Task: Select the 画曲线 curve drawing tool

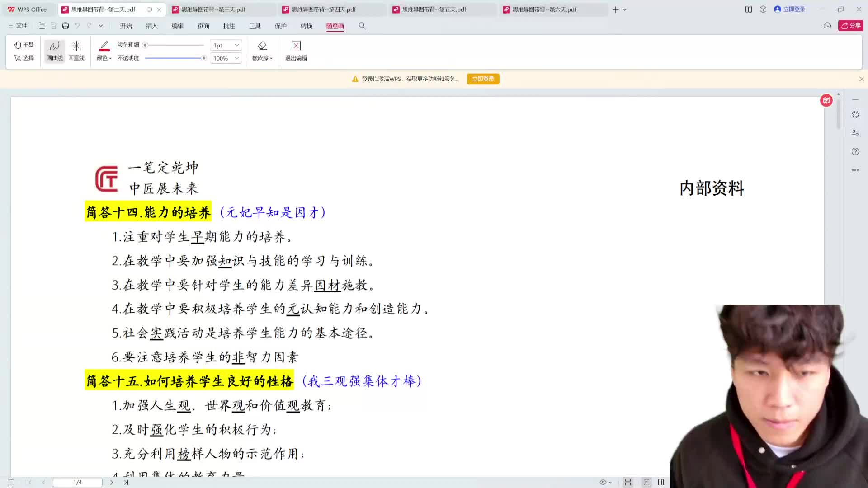Action: click(x=54, y=50)
